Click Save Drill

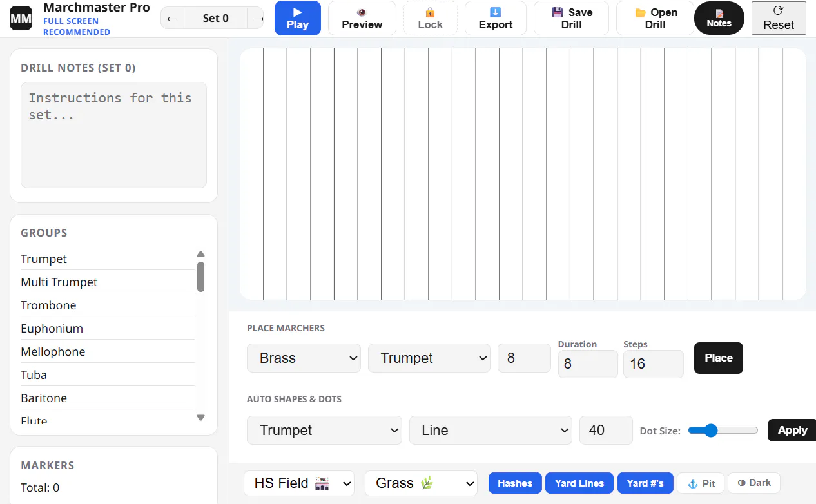coord(571,18)
